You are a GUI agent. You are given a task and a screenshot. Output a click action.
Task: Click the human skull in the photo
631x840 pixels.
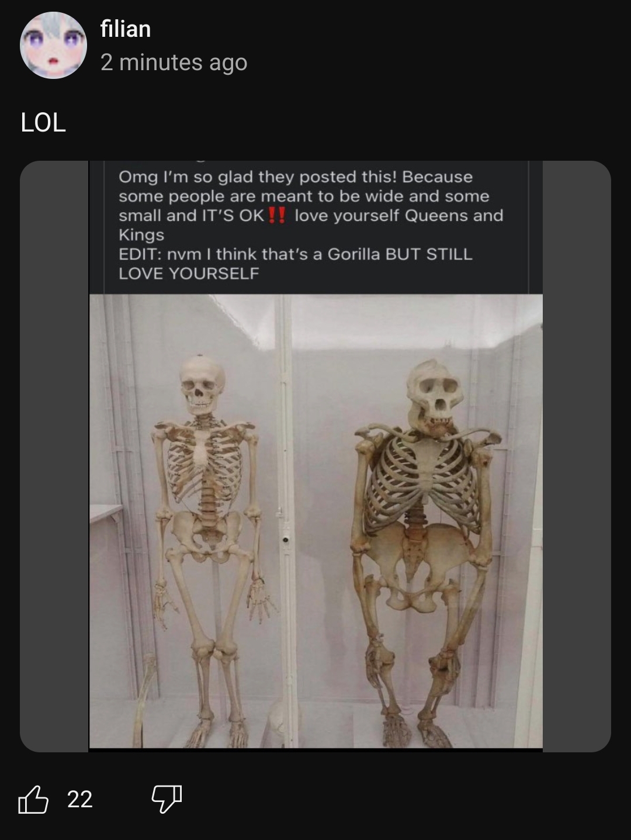(202, 385)
